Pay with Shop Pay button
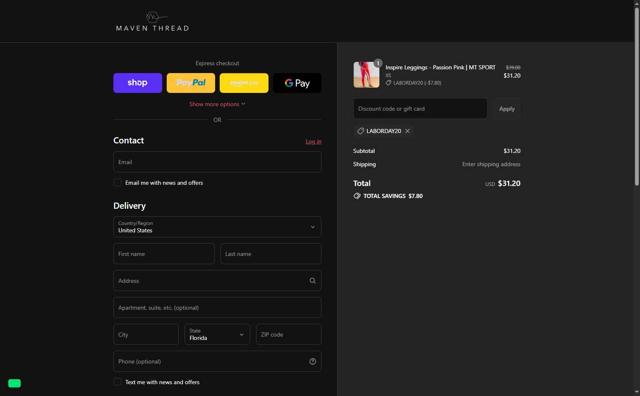 click(x=138, y=83)
